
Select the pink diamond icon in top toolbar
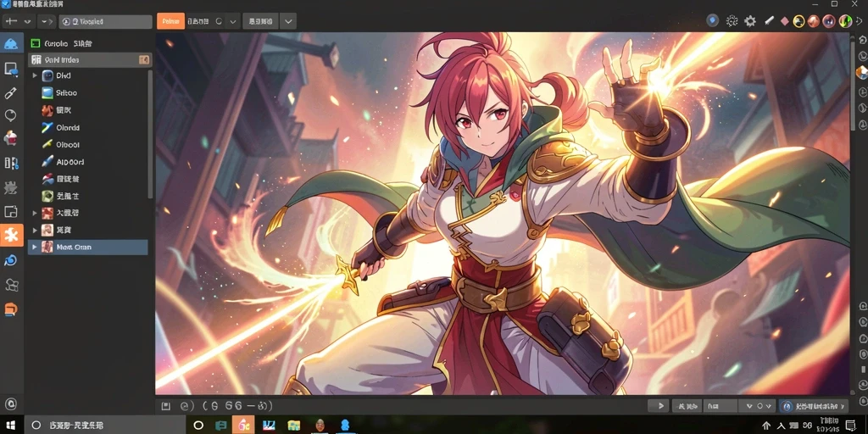(x=784, y=21)
